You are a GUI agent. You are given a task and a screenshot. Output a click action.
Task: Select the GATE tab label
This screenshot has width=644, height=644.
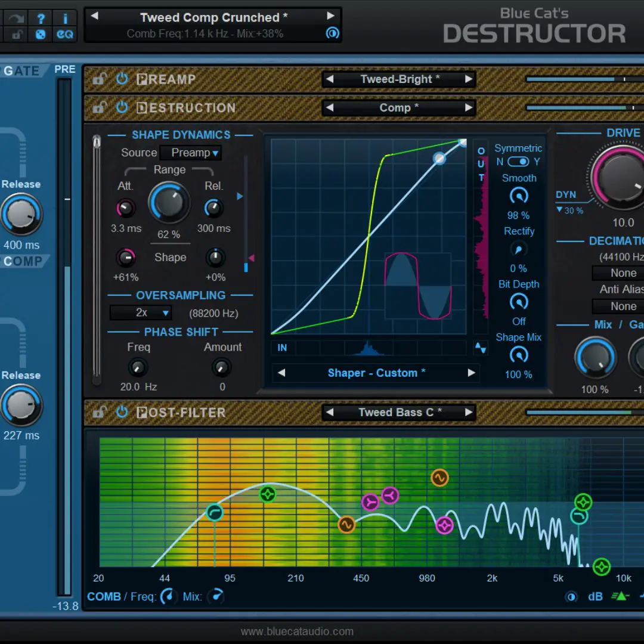[x=21, y=71]
